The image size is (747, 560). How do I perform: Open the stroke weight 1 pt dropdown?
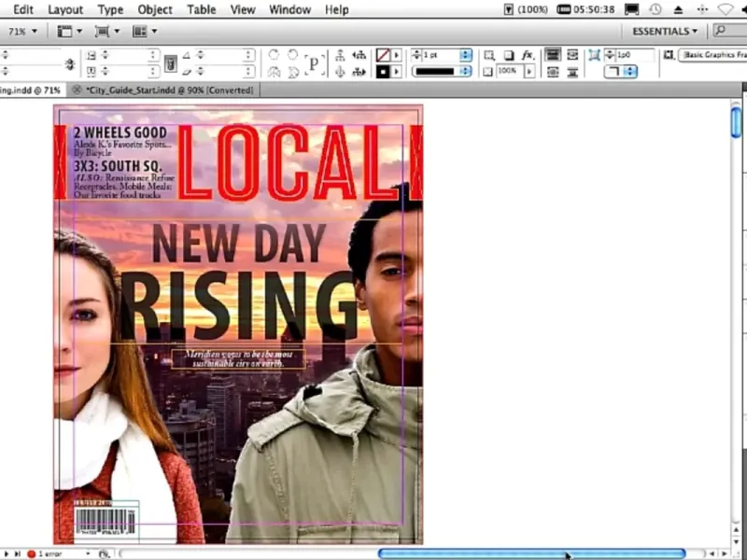[464, 55]
